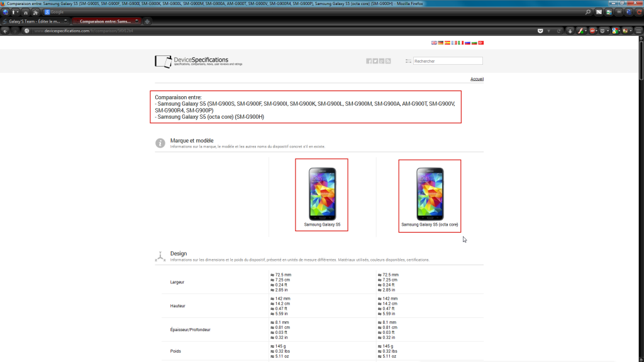Switch site language to English flag
Screen dimensions: 644x362
pyautogui.click(x=434, y=43)
